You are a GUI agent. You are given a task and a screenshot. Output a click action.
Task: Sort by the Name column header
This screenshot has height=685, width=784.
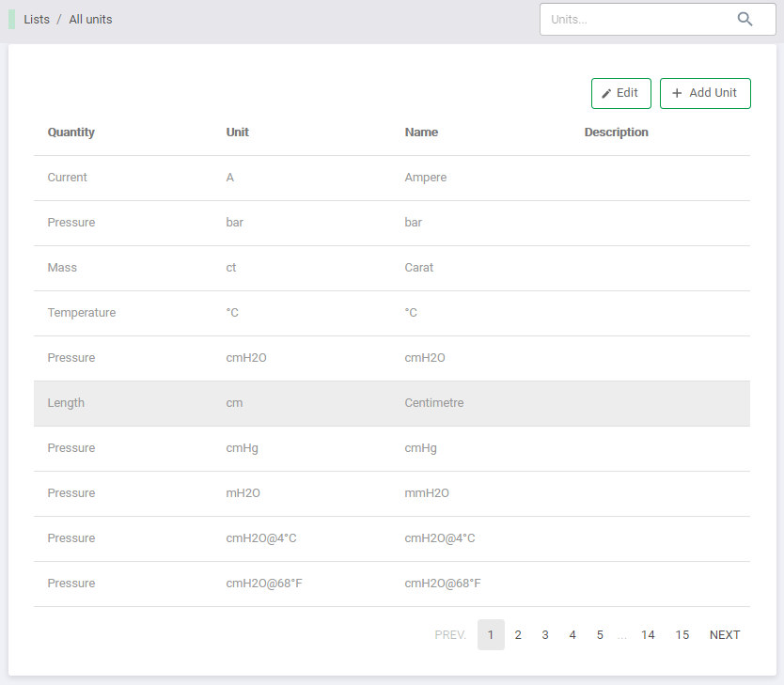click(x=421, y=132)
